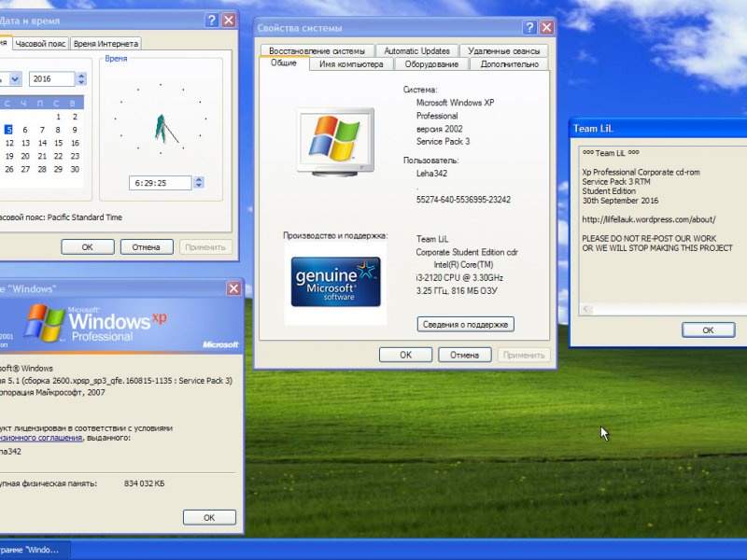Open the license agreement link
The image size is (747, 560).
pos(41,438)
